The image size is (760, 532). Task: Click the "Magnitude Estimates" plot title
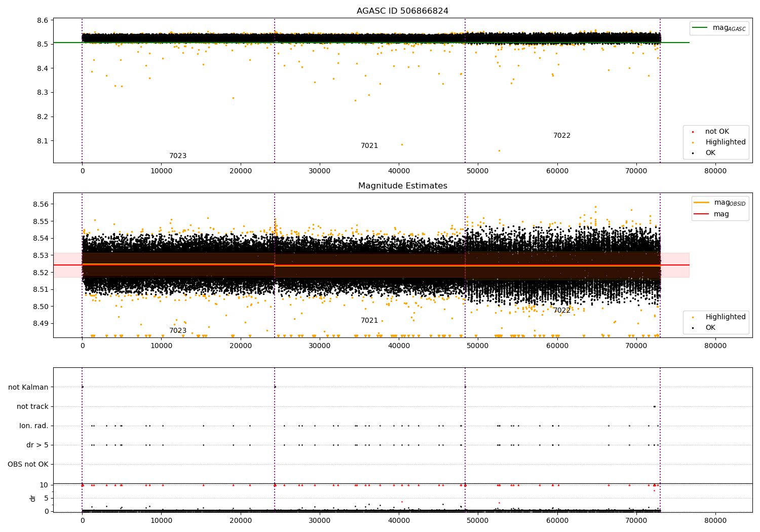pos(402,186)
